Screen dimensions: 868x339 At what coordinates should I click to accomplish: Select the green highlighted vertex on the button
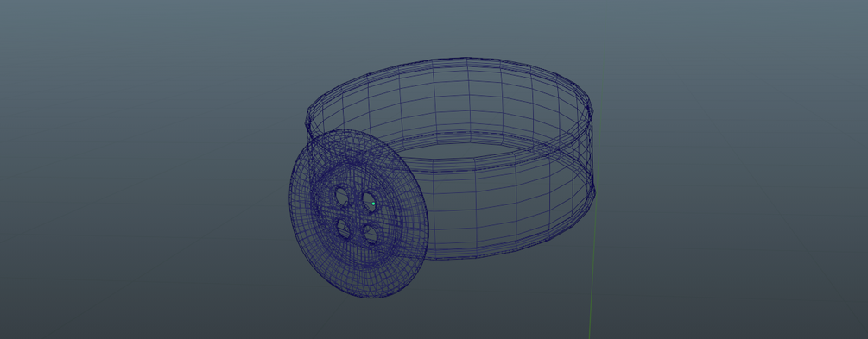(374, 204)
